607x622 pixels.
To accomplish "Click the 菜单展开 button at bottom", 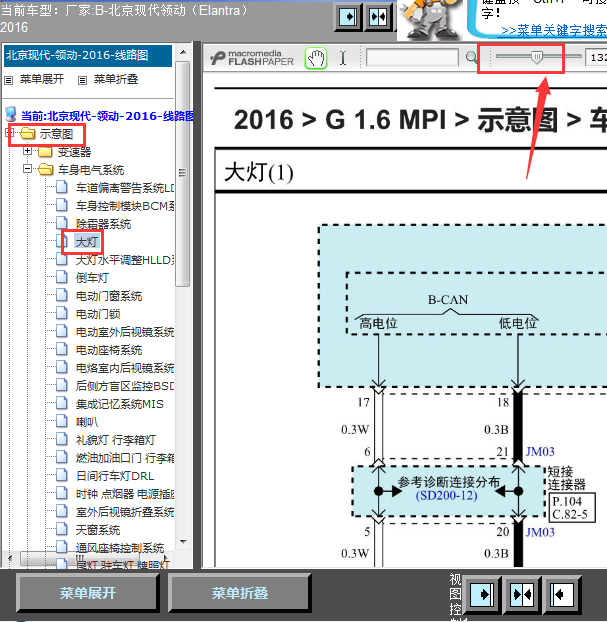I will [88, 593].
